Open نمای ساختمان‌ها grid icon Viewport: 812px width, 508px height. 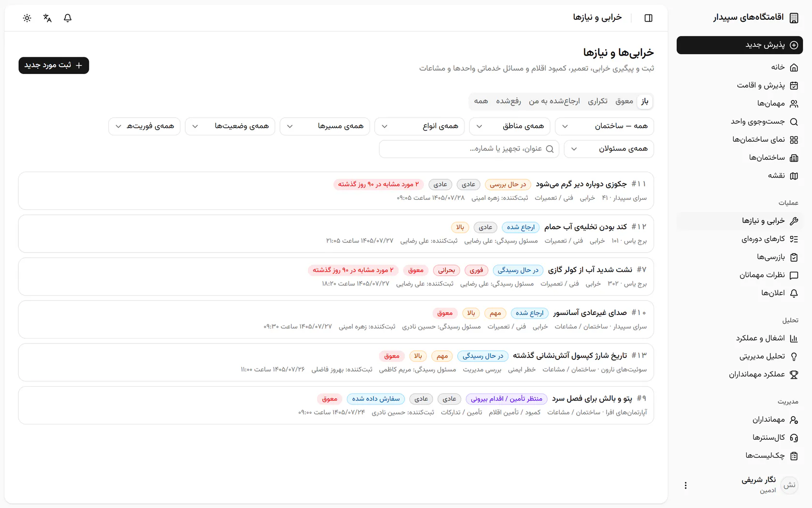pos(794,140)
